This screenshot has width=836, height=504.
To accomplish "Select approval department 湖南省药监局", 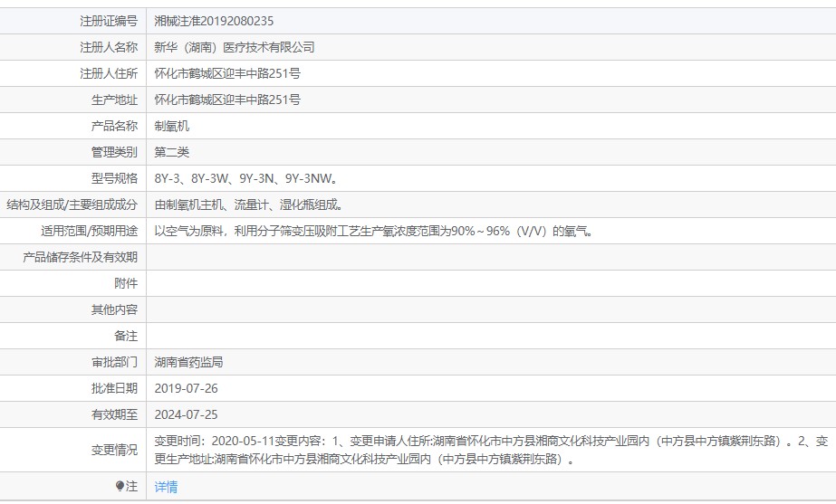I will (x=188, y=362).
